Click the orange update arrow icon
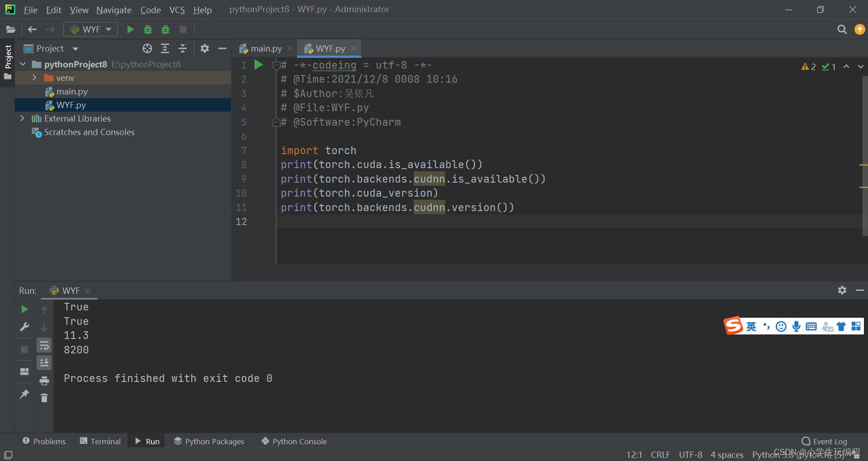The width and height of the screenshot is (868, 461). pos(859,29)
